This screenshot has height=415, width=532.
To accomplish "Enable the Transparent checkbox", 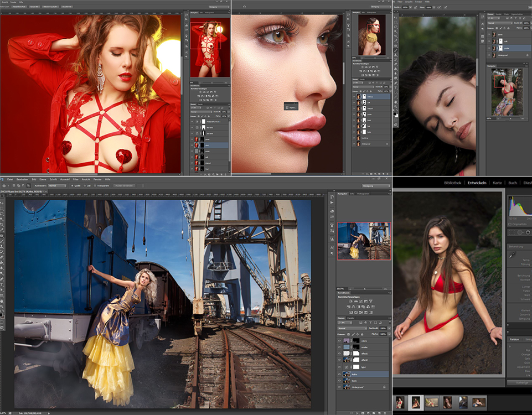I will click(x=95, y=185).
